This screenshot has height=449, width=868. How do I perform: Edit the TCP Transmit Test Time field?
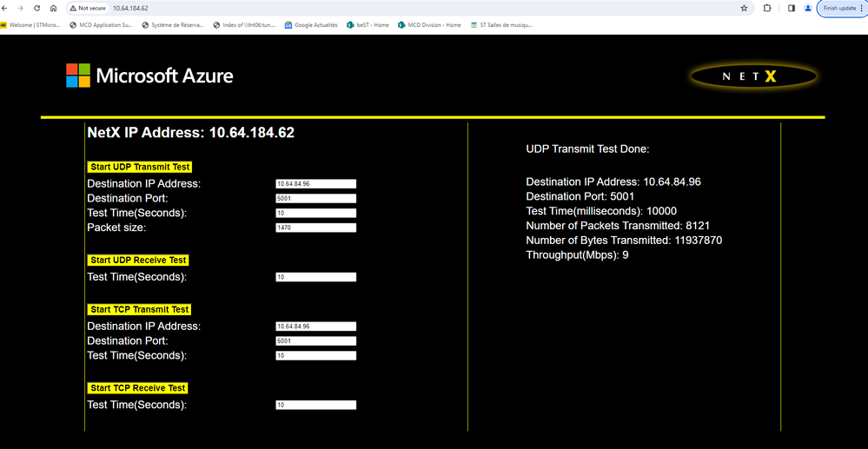[x=316, y=355]
